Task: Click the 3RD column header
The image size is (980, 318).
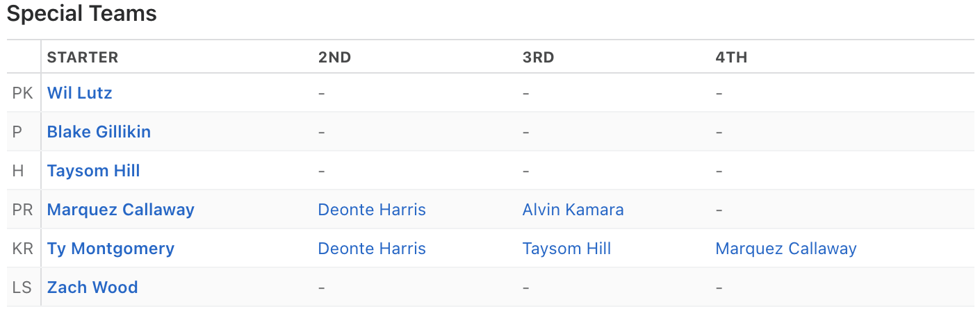Action: 538,58
